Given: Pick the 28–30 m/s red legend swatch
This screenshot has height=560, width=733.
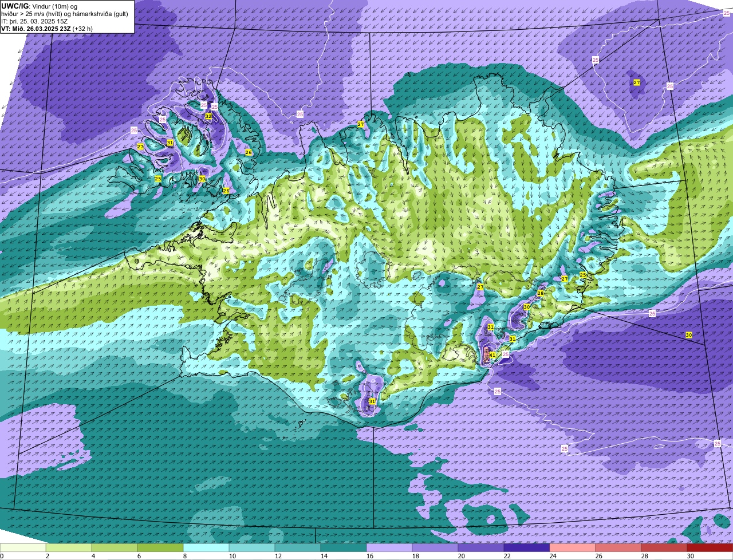Looking at the screenshot, I should pyautogui.click(x=664, y=547).
